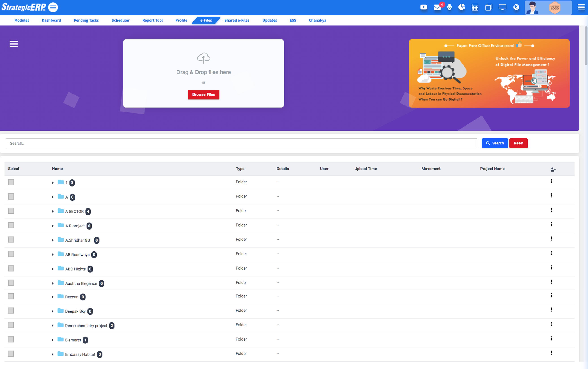
Task: Open the calculator icon in header
Action: [475, 7]
